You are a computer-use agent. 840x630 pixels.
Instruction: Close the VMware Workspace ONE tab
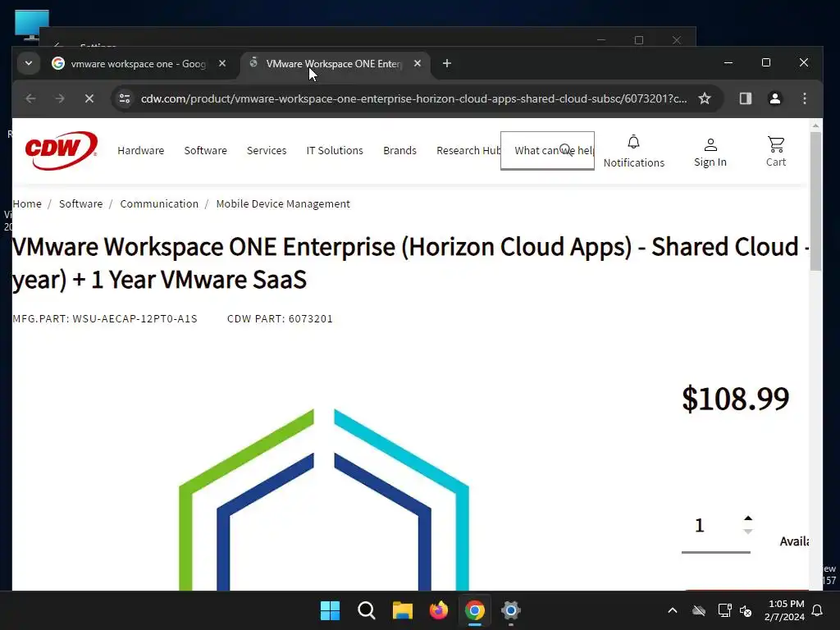click(418, 63)
